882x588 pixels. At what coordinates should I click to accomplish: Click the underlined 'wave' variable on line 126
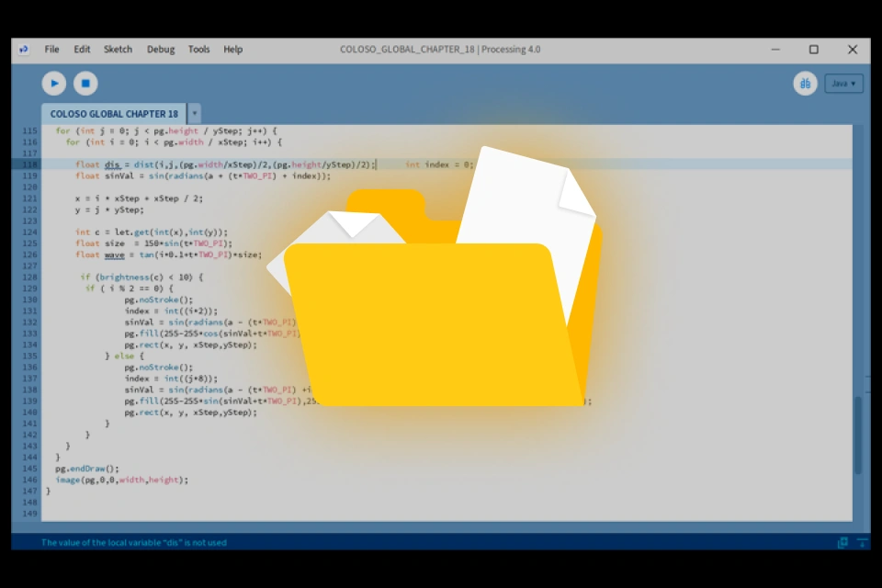tap(114, 254)
